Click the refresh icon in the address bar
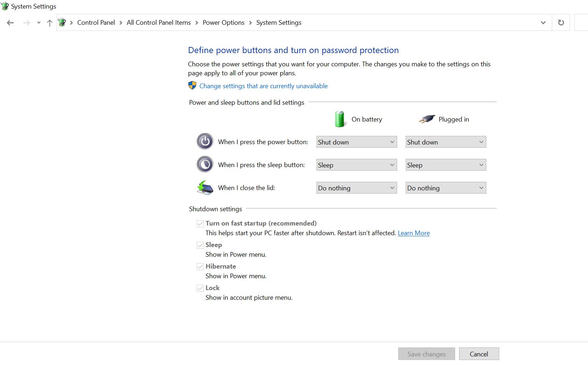The height and width of the screenshot is (365, 588). click(561, 22)
